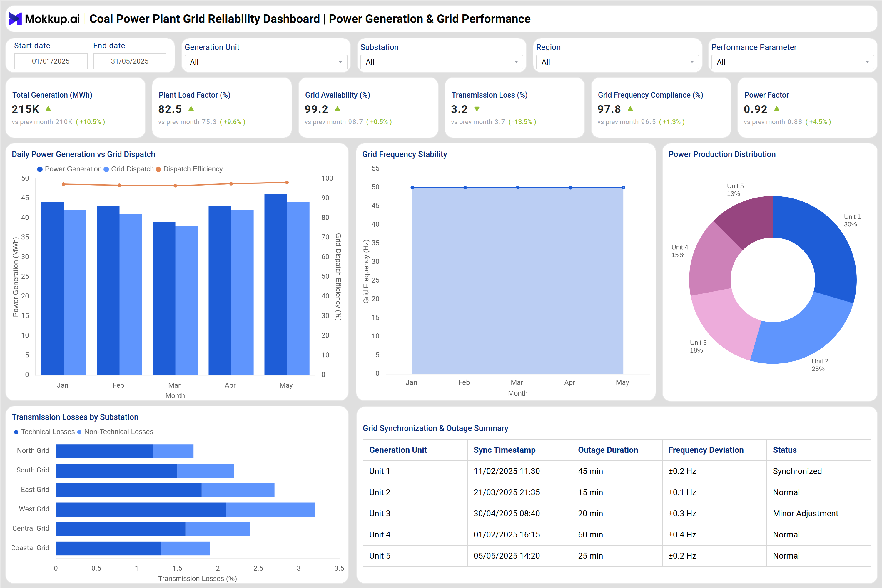Click the '(-13.5%)' transmission loss change

point(522,122)
